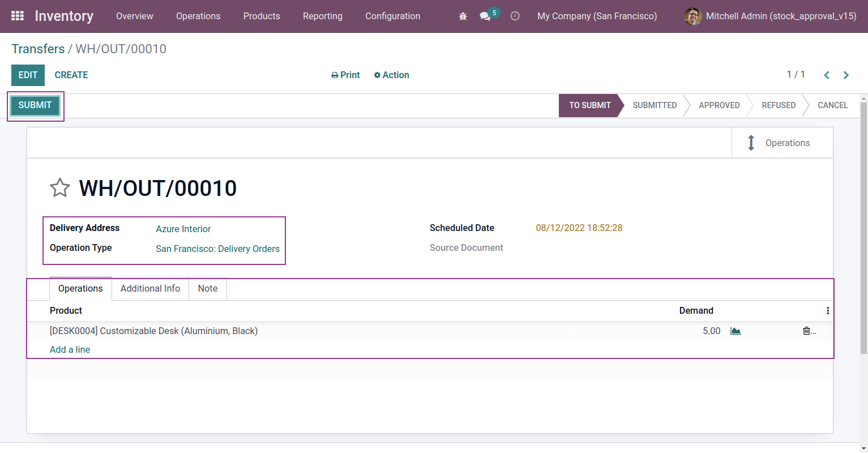Click the EDIT button
The width and height of the screenshot is (868, 453).
coord(28,75)
